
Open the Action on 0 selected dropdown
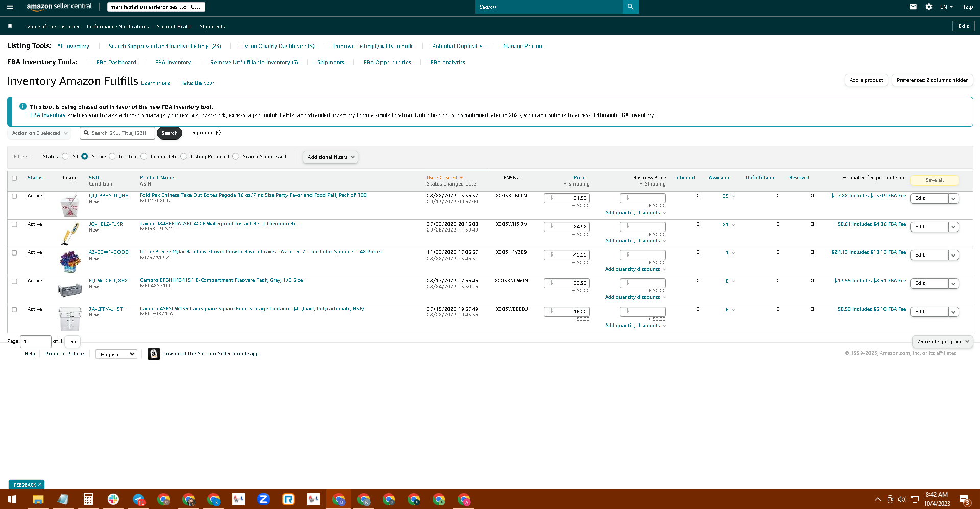click(x=39, y=133)
